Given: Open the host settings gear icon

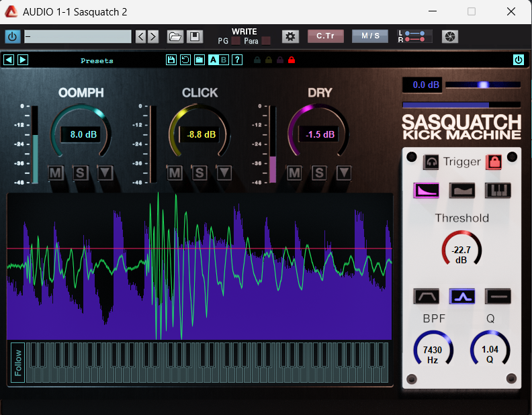Looking at the screenshot, I should click(x=290, y=36).
